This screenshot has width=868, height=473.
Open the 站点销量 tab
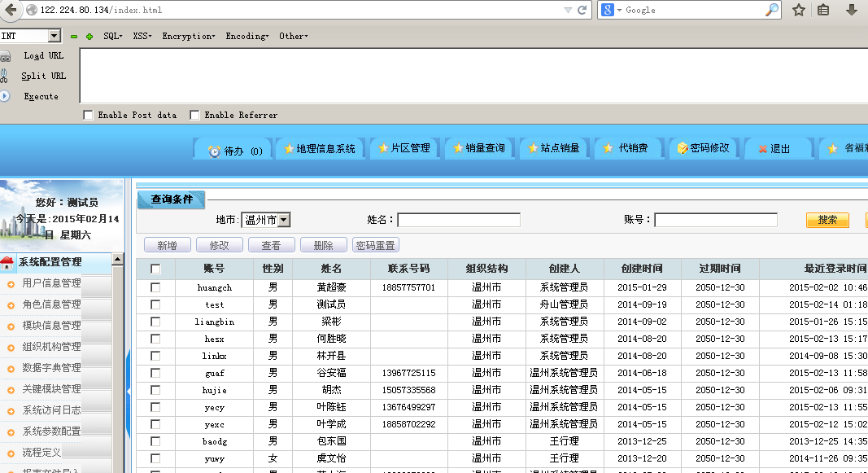click(553, 148)
